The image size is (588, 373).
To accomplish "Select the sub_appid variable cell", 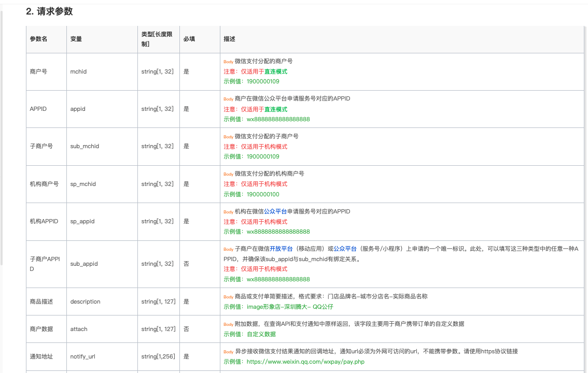I will pyautogui.click(x=102, y=264).
